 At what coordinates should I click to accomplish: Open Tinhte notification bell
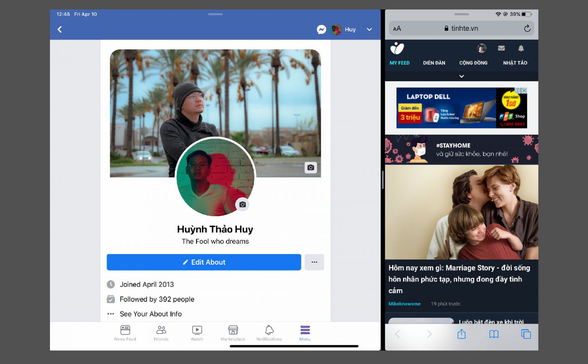tap(521, 48)
